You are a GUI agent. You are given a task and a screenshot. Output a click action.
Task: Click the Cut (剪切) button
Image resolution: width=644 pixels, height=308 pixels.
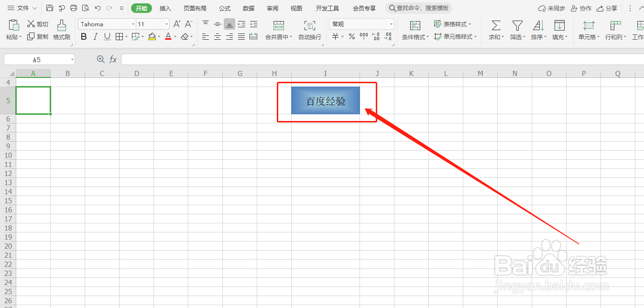tap(38, 24)
